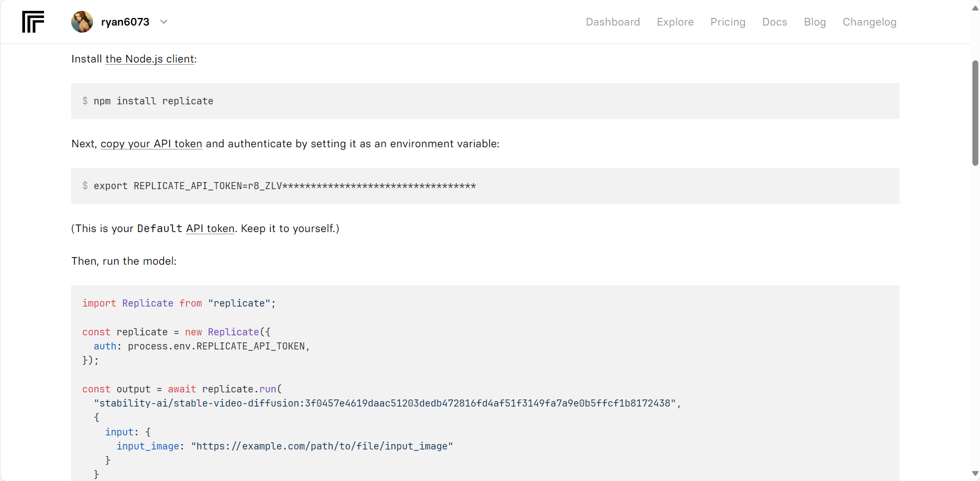The width and height of the screenshot is (980, 481).
Task: Open the API token link after Default
Action: point(210,228)
